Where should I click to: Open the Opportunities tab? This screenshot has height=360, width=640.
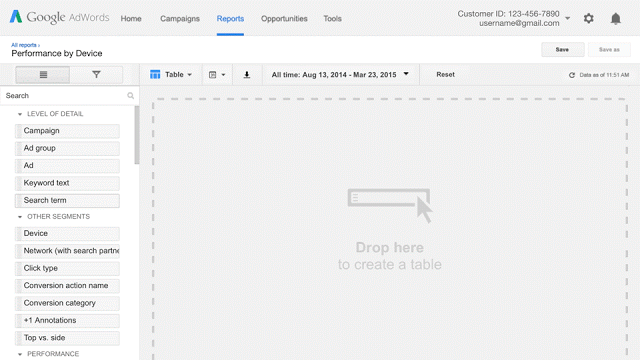click(x=284, y=19)
